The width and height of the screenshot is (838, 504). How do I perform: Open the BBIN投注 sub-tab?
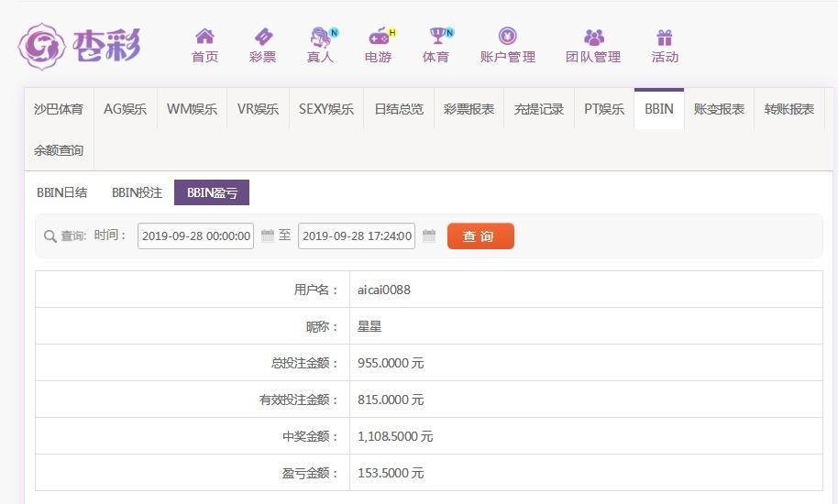[x=137, y=192]
